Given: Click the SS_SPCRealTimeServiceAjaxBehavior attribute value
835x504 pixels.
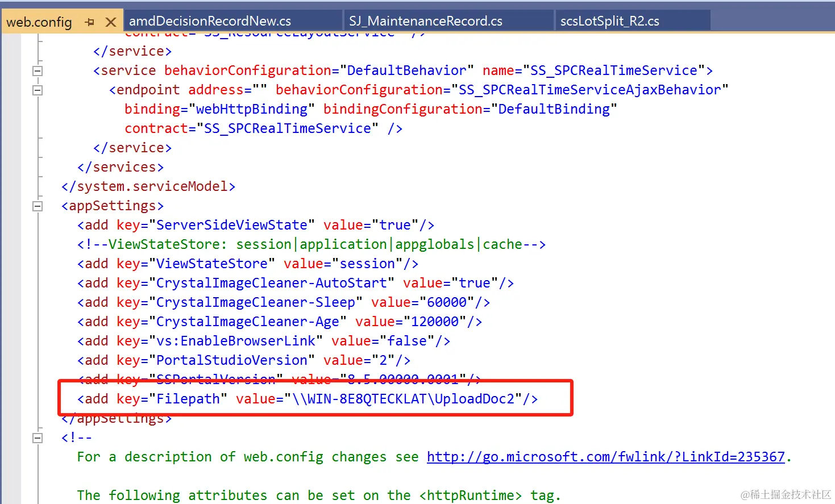Looking at the screenshot, I should pos(590,90).
